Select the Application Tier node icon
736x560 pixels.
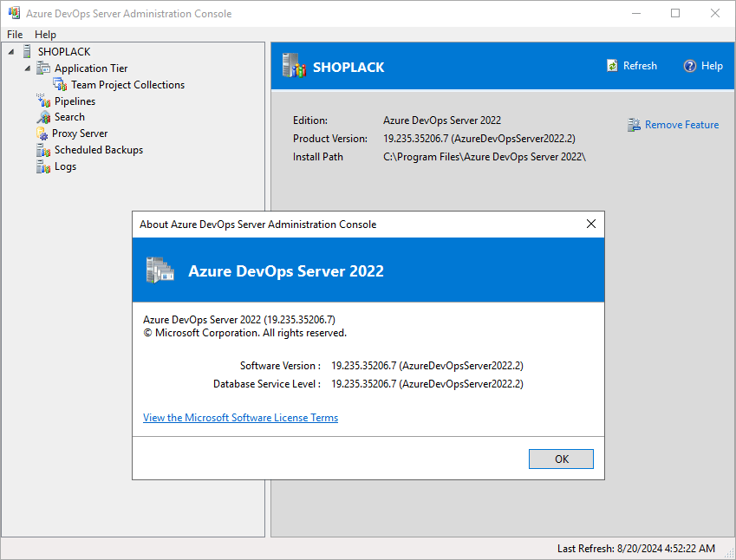tap(43, 68)
